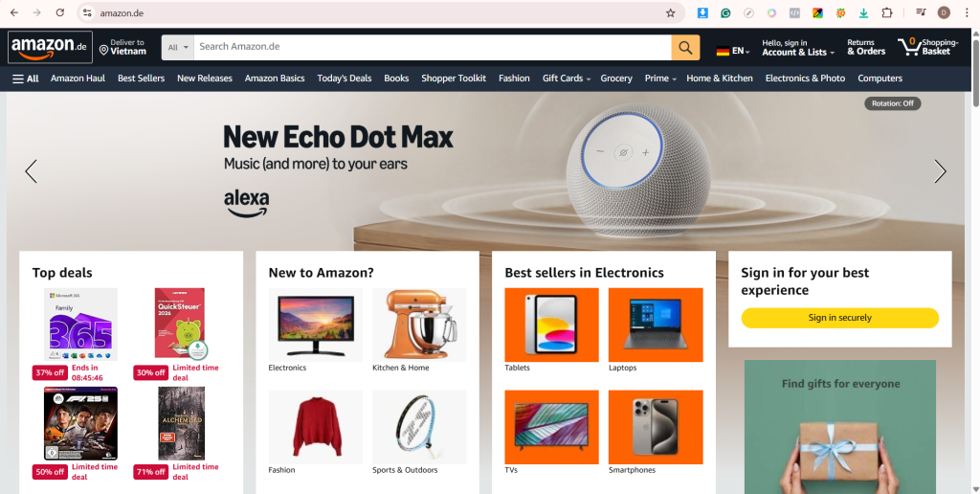Click the Sign in securely button

tap(839, 318)
